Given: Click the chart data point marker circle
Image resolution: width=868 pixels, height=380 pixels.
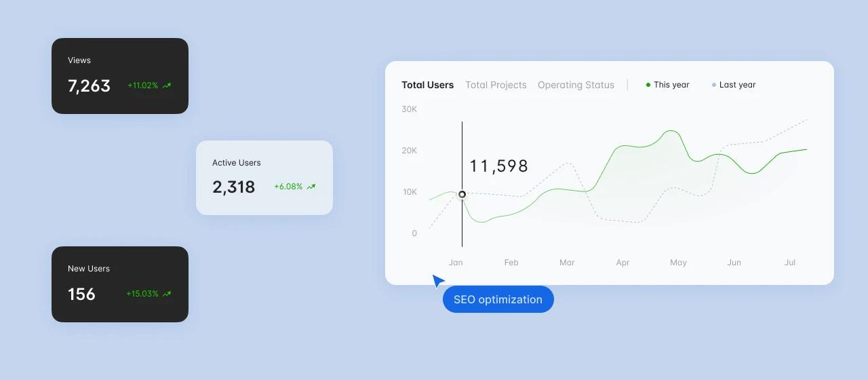Looking at the screenshot, I should click(x=462, y=194).
